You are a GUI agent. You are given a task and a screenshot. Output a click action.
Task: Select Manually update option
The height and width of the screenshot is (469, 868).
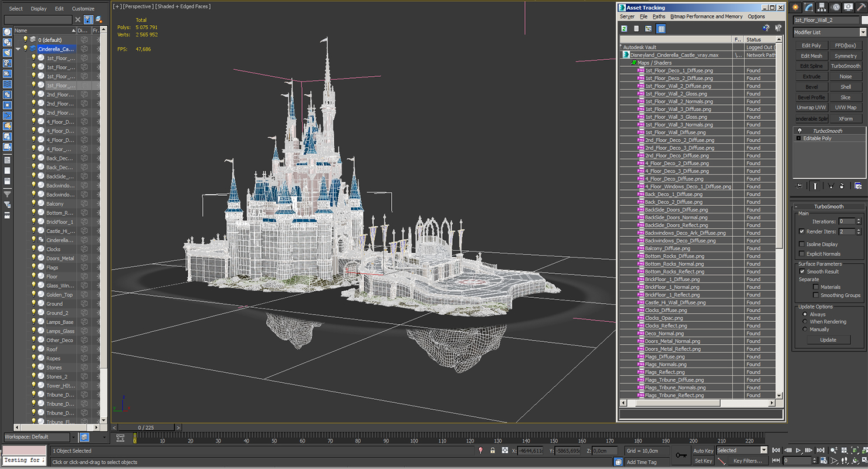coord(805,329)
